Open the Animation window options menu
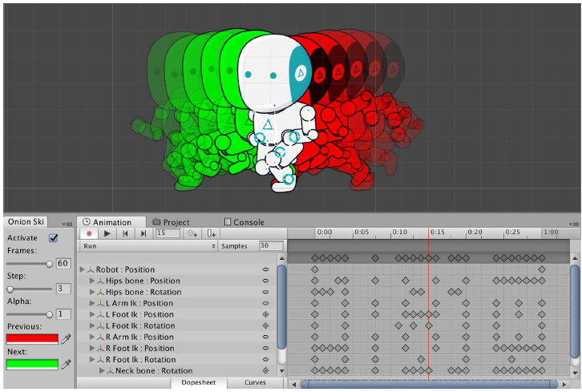 pyautogui.click(x=574, y=224)
